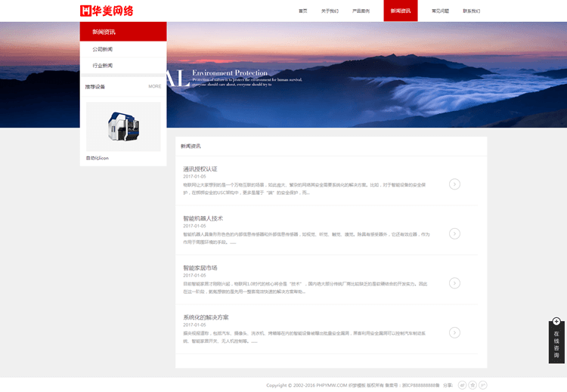Open the 联系我们 menu item
The height and width of the screenshot is (392, 567).
472,11
